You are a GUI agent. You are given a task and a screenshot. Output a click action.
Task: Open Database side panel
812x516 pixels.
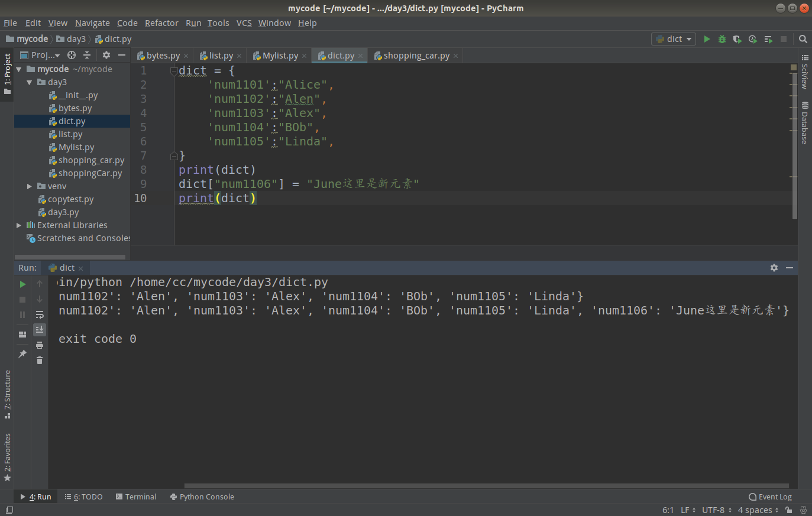804,122
